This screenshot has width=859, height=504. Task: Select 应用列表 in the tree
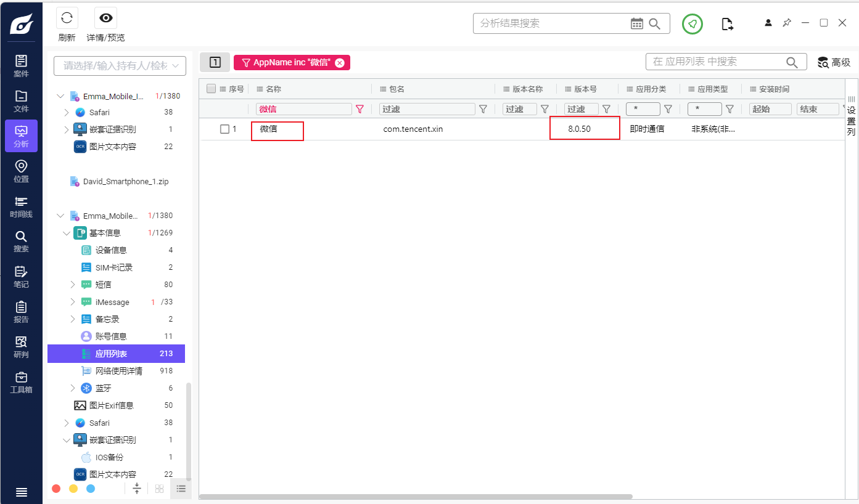click(116, 354)
